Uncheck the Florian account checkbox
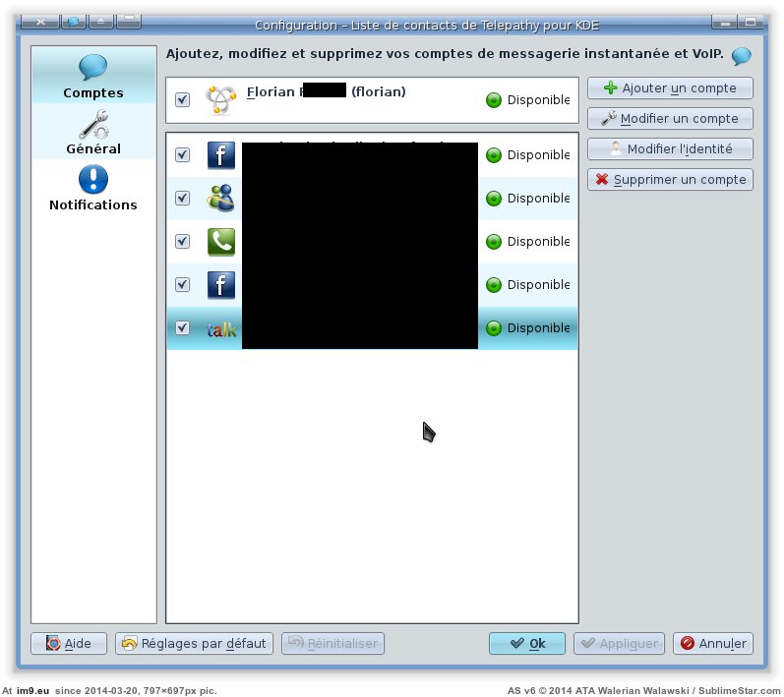Viewport: 784px width, 697px height. tap(182, 100)
